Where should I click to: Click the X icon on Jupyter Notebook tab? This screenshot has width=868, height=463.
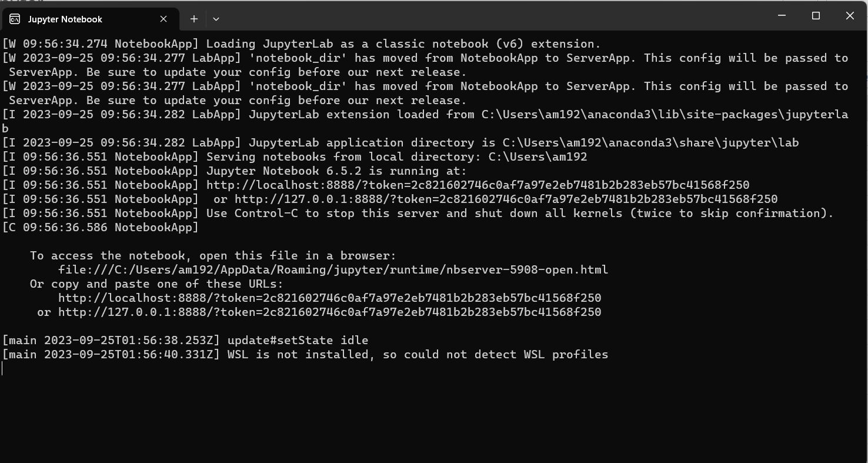[163, 19]
